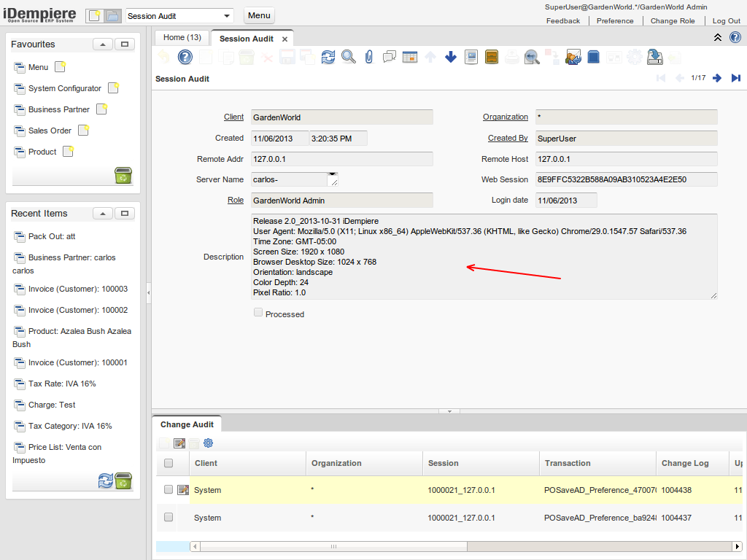The image size is (747, 560).
Task: Attach a file using the paperclip icon
Action: click(x=368, y=56)
